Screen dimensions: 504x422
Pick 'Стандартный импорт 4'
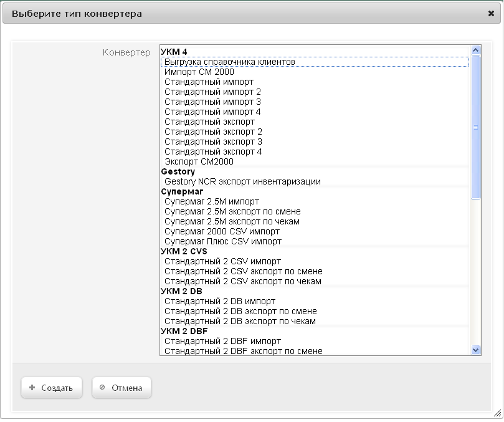pyautogui.click(x=315, y=112)
